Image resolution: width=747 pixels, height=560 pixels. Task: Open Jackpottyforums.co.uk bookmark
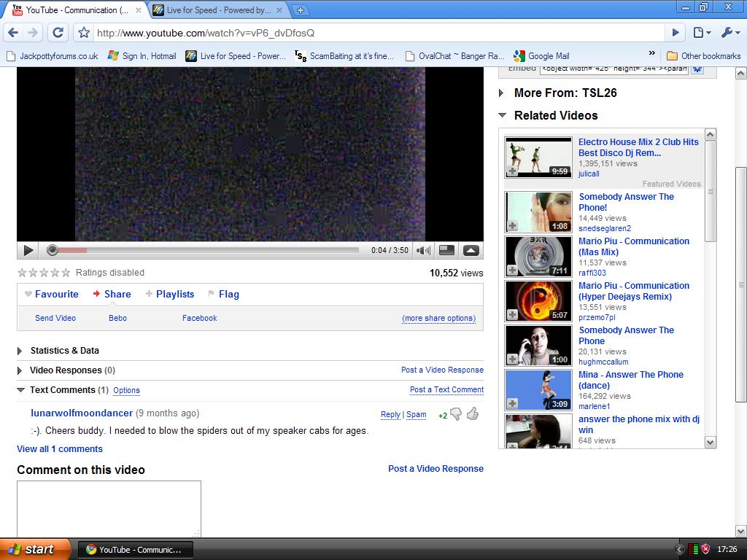[53, 56]
